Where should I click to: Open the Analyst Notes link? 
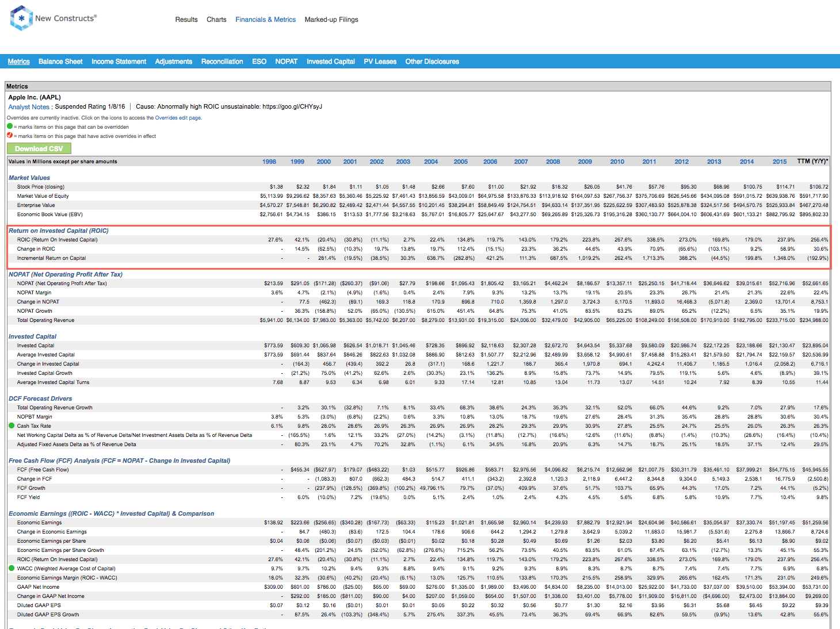(29, 107)
